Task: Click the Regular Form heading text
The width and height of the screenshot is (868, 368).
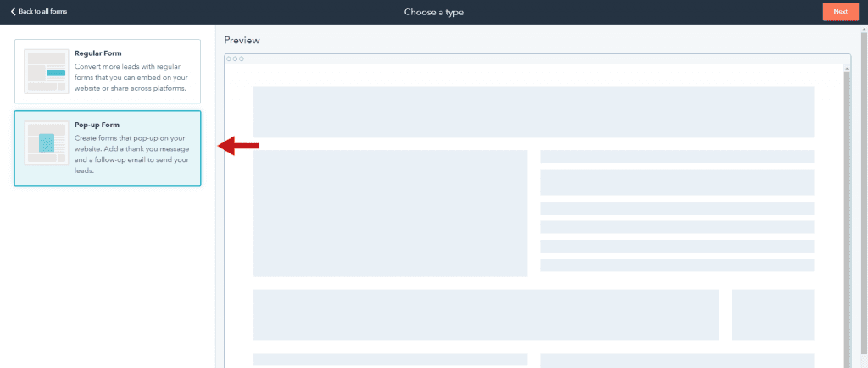Action: coord(97,53)
